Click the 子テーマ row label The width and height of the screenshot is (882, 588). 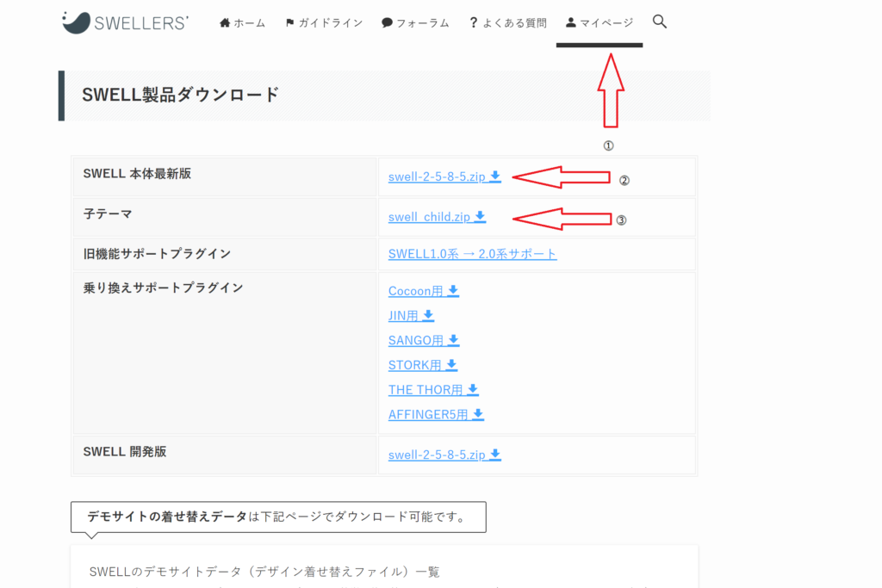108,214
